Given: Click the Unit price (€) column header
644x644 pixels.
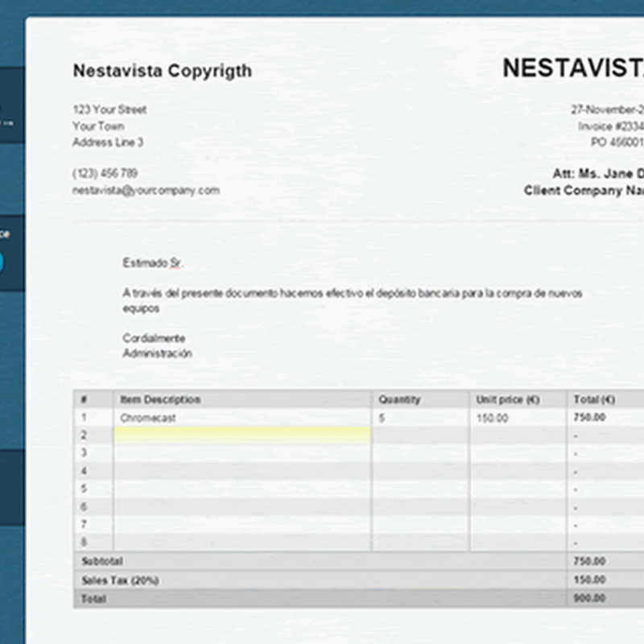Looking at the screenshot, I should [507, 399].
